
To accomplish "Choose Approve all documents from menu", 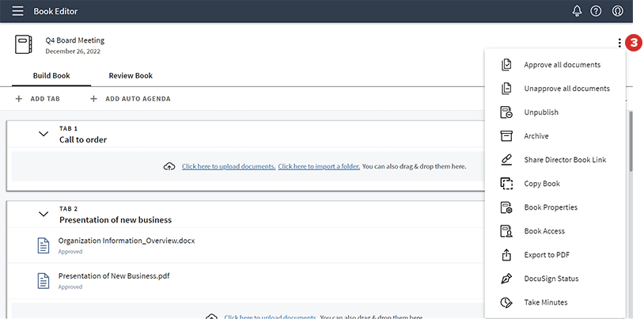I will point(562,65).
